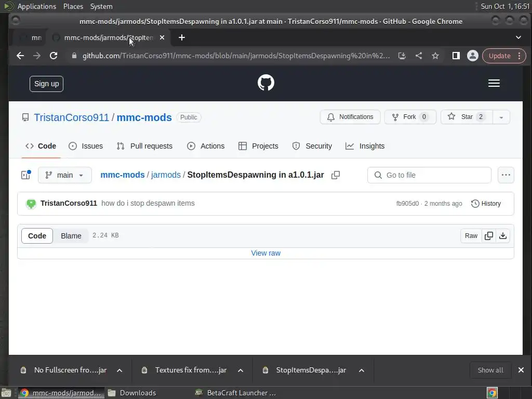Open the Applications menu
The height and width of the screenshot is (399, 532).
click(x=37, y=6)
